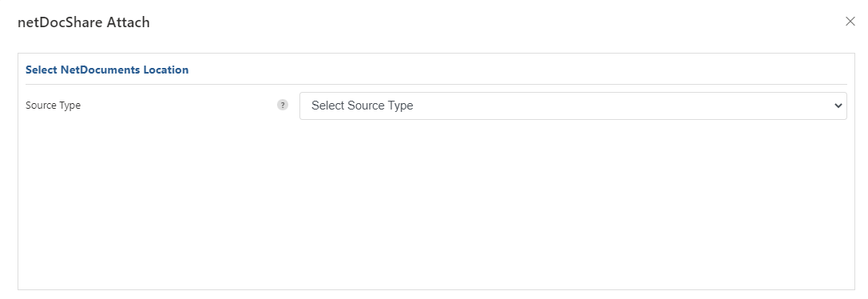868x299 pixels.
Task: Click the X at the dialog's top corner
Action: tap(850, 21)
